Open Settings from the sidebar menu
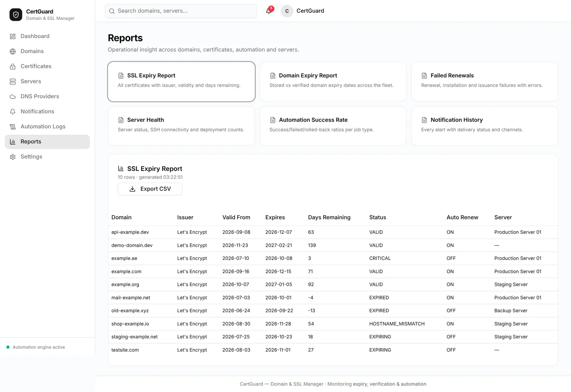The image size is (571, 392). (x=47, y=157)
